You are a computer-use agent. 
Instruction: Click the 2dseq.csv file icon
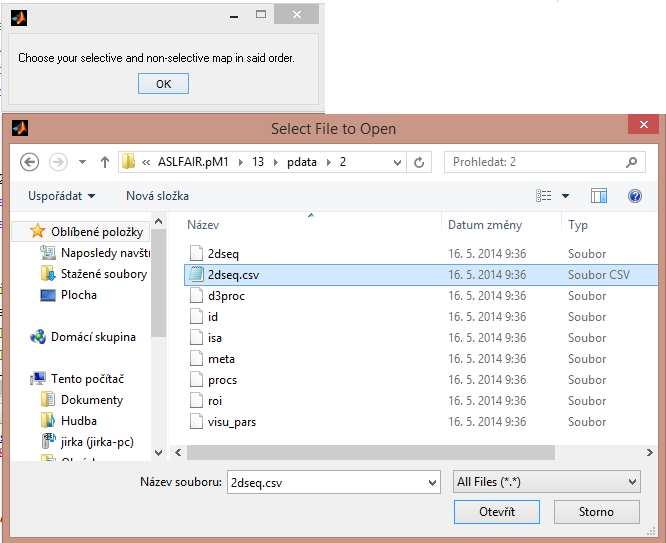[x=196, y=274]
